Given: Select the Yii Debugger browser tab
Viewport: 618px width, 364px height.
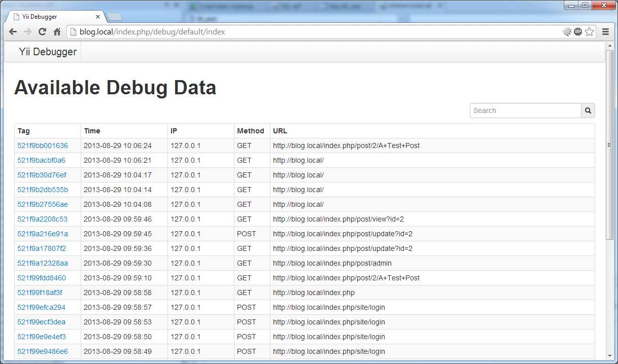Looking at the screenshot, I should tap(55, 16).
